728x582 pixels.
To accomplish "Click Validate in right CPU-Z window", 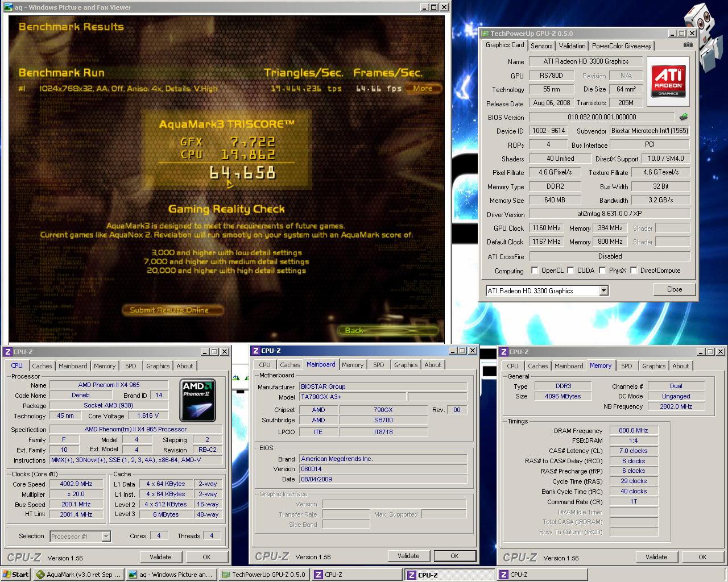I will (656, 557).
